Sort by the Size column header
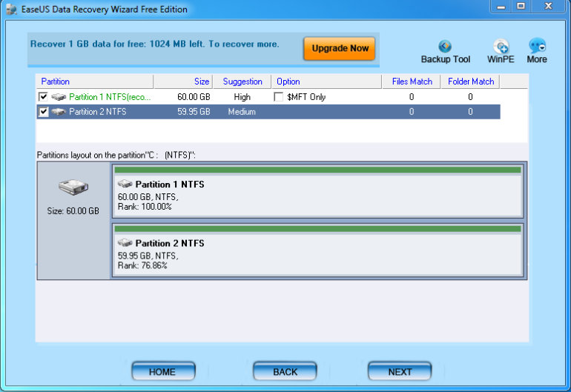Viewport: 571px width, 392px height. (x=183, y=82)
